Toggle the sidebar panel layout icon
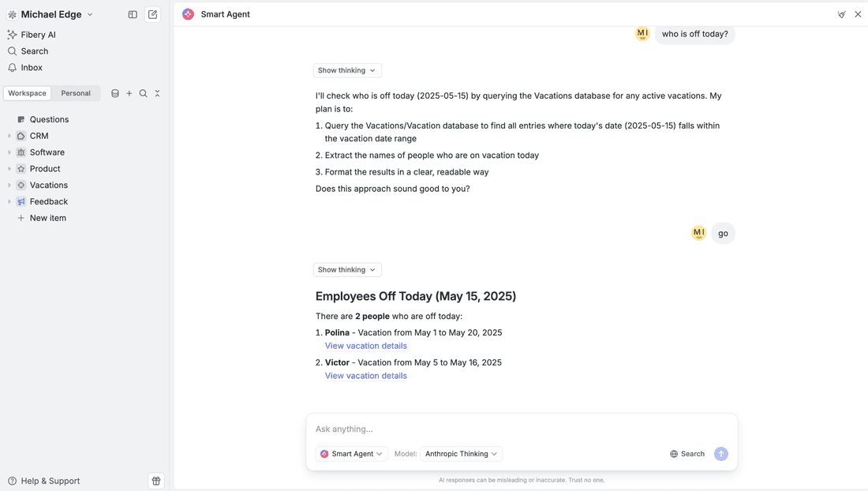 click(133, 14)
